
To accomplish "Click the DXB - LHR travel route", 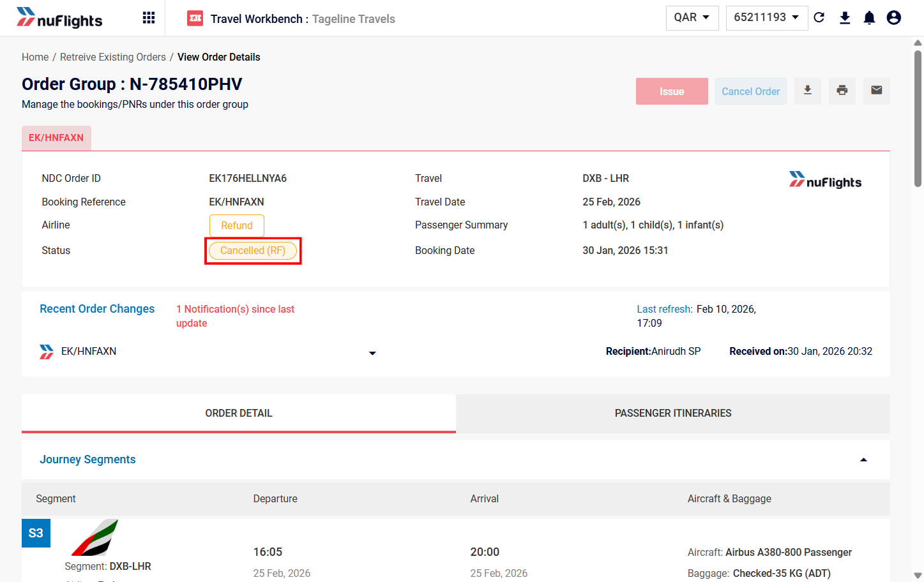I will (606, 179).
